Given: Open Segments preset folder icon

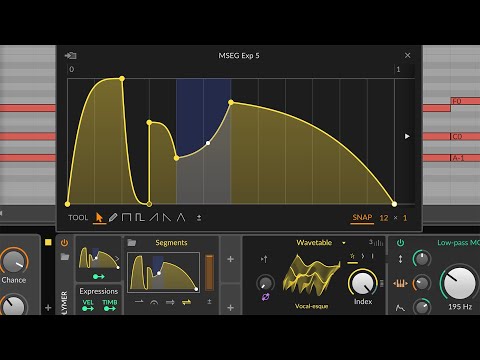Looking at the screenshot, I should click(x=132, y=243).
